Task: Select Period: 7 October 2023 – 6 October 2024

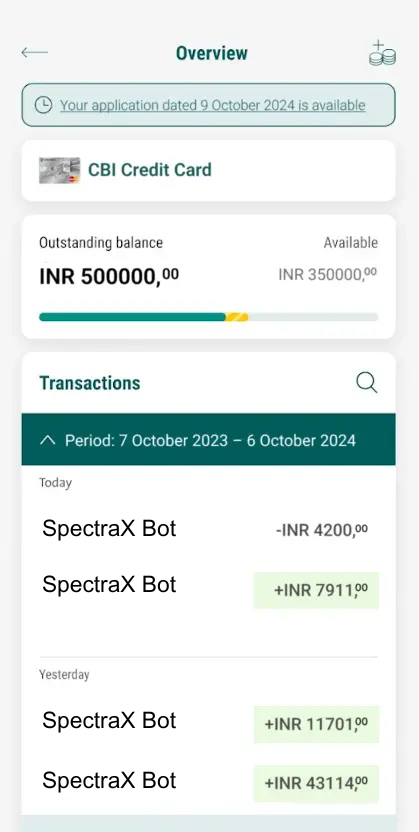Action: pos(208,440)
